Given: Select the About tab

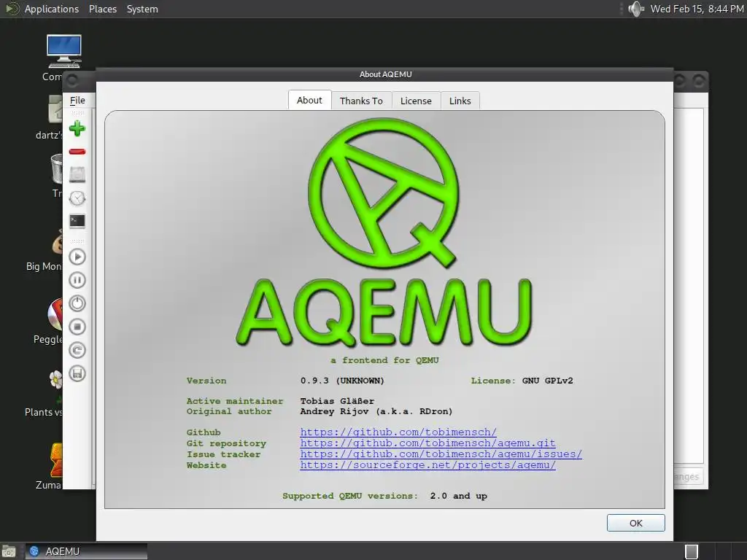Looking at the screenshot, I should click(x=309, y=101).
